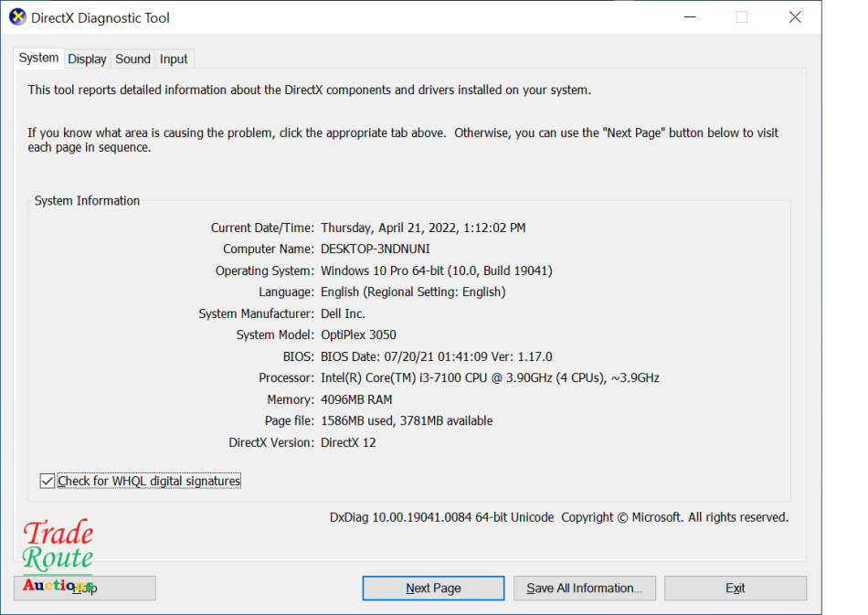The width and height of the screenshot is (868, 615).
Task: Click the Processor value Intel Core i3-7100
Action: tap(489, 378)
